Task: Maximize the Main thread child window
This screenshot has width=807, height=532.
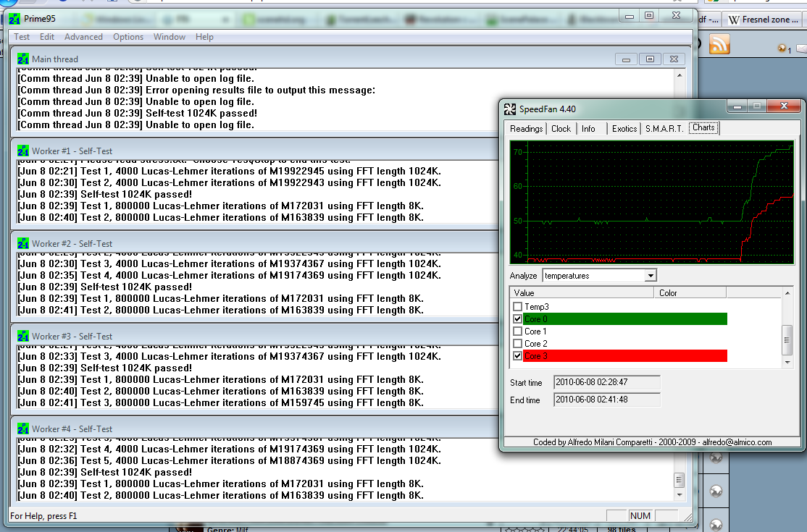Action: [650, 59]
